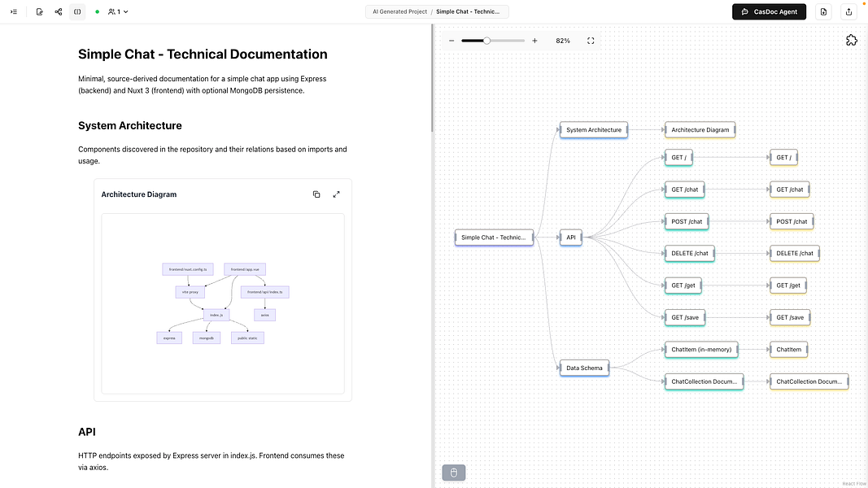Viewport: 868px width, 488px height.
Task: Click the 82% zoom level value
Action: [x=563, y=41]
